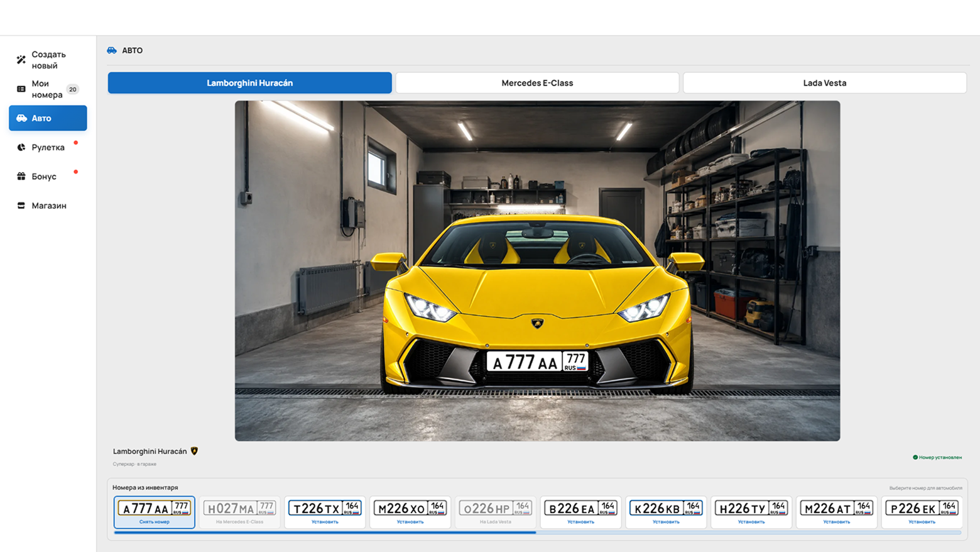Screen dimensions: 980x552
Task: Open the Lada Vesta tab
Action: click(x=825, y=83)
